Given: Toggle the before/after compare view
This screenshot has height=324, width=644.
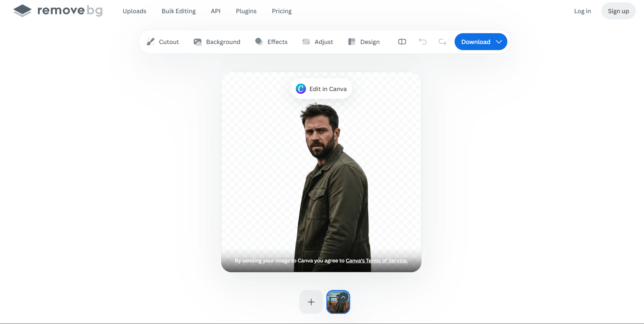Looking at the screenshot, I should [402, 42].
